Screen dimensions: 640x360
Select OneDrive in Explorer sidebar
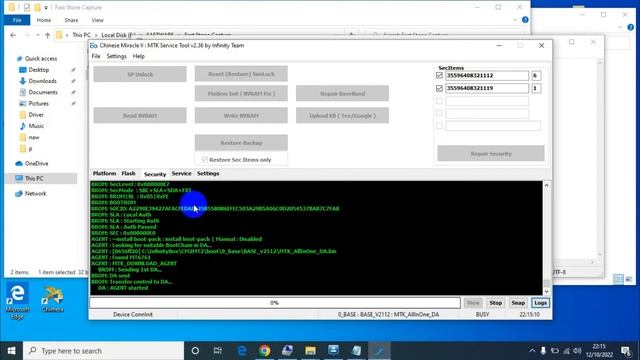coord(36,163)
